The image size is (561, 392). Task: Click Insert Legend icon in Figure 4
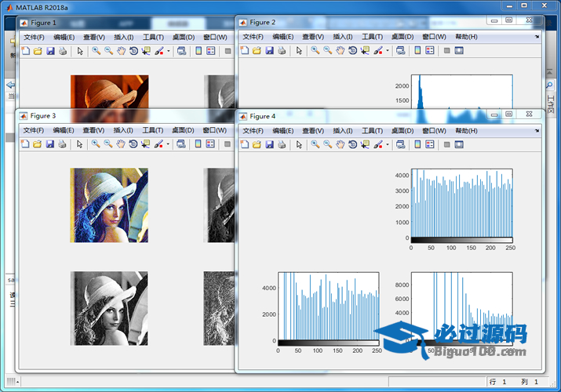430,144
